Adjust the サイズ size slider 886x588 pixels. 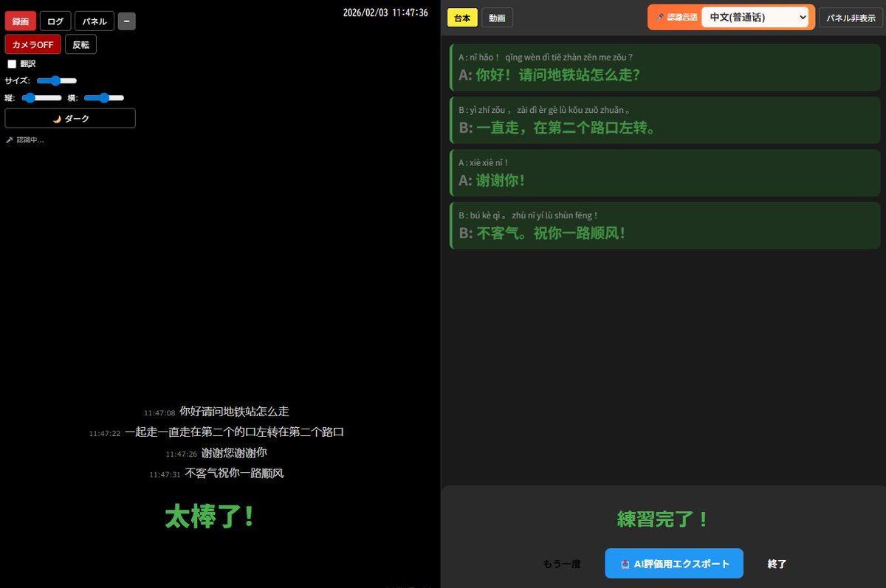[55, 80]
